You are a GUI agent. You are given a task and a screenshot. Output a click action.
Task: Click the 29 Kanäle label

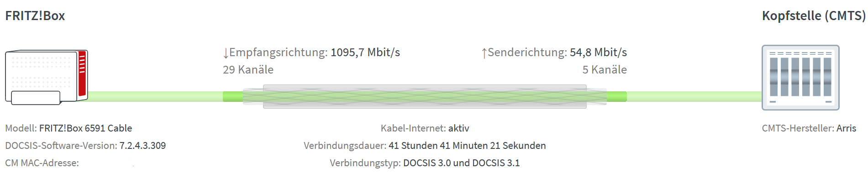click(248, 70)
